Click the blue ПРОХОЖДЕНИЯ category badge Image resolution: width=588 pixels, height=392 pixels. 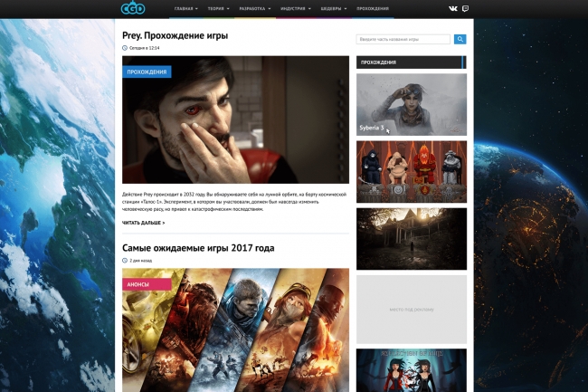coord(147,72)
